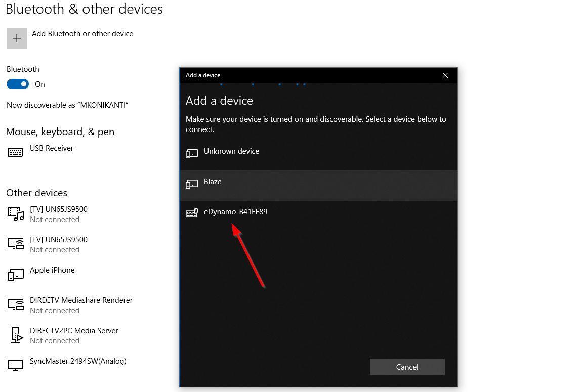This screenshot has height=392, width=581.
Task: Click the USB Receiver keyboard icon
Action: click(15, 152)
